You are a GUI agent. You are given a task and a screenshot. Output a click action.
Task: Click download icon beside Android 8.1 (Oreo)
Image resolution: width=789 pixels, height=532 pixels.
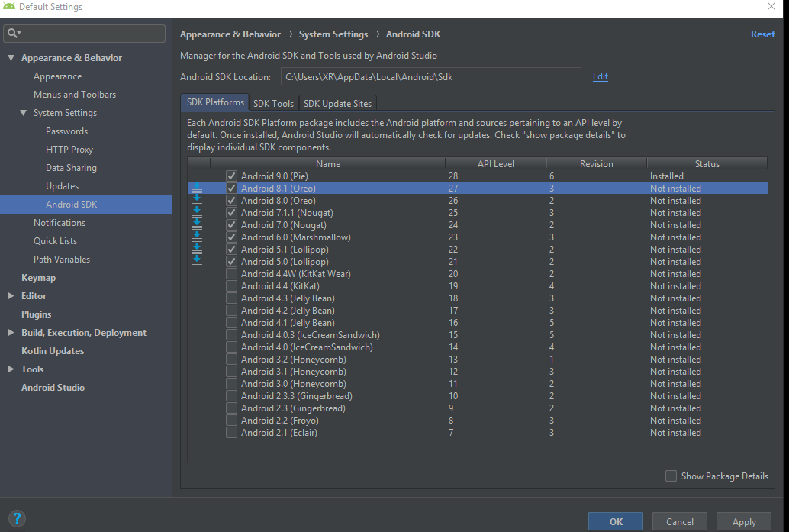tap(197, 189)
